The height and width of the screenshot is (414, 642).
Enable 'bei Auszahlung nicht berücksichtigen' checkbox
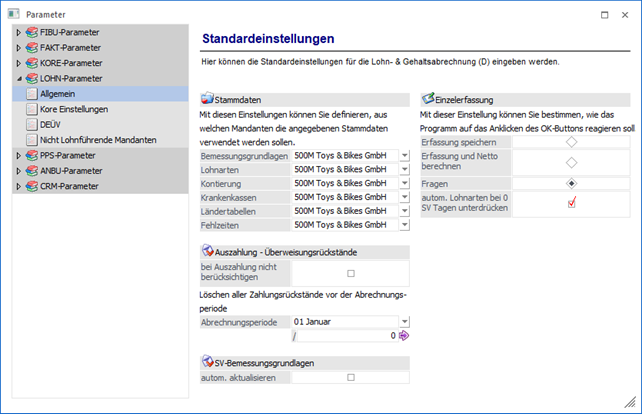click(x=350, y=273)
